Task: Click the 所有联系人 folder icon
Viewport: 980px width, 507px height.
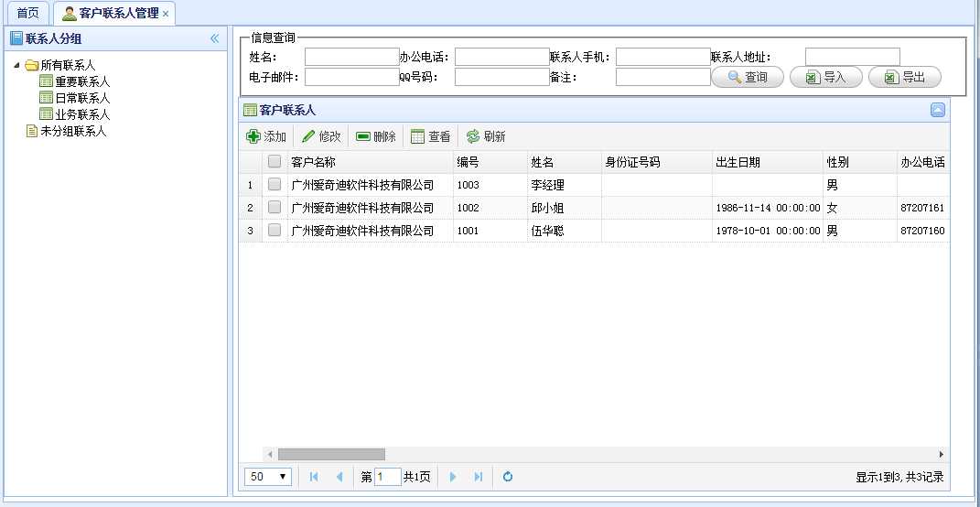Action: pos(32,65)
